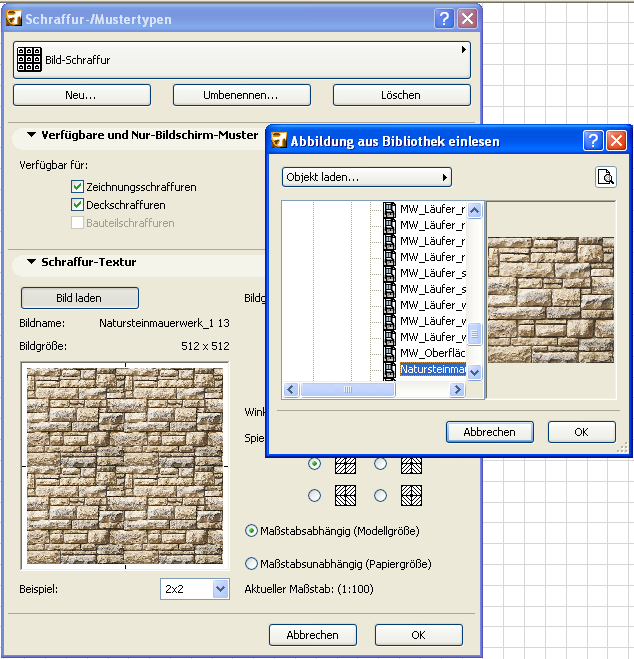Image resolution: width=634 pixels, height=659 pixels.
Task: Select Maßstabsabhängig (Modellgröße) option
Action: (251, 531)
